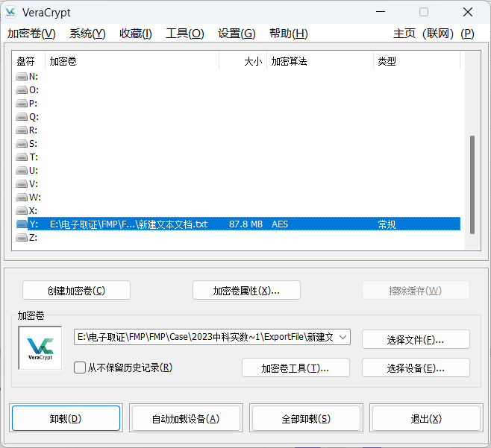This screenshot has width=491, height=448.
Task: Click 自动加载设备(A) button
Action: pos(186,418)
